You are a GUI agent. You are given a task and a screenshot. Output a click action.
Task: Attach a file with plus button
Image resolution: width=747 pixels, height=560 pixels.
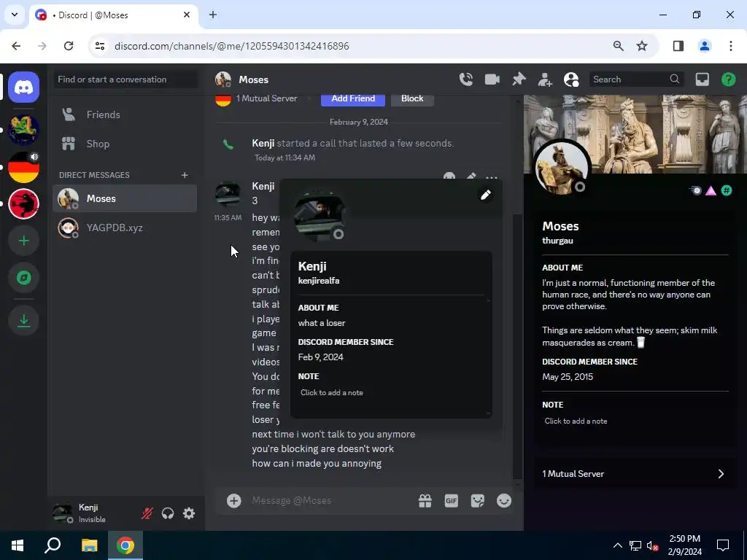coord(234,500)
